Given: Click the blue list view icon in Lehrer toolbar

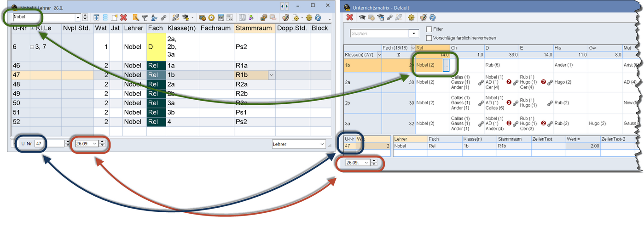Looking at the screenshot, I should point(105,17).
